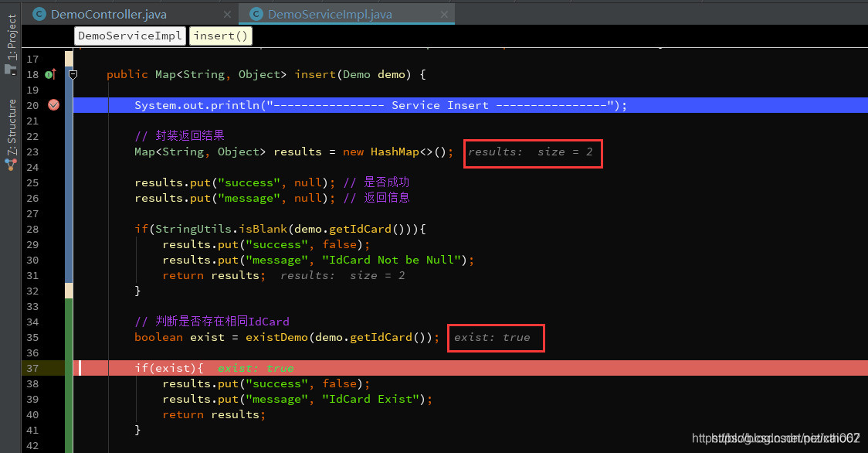
Task: Click 'insert' method name on line 18
Action: [x=315, y=74]
